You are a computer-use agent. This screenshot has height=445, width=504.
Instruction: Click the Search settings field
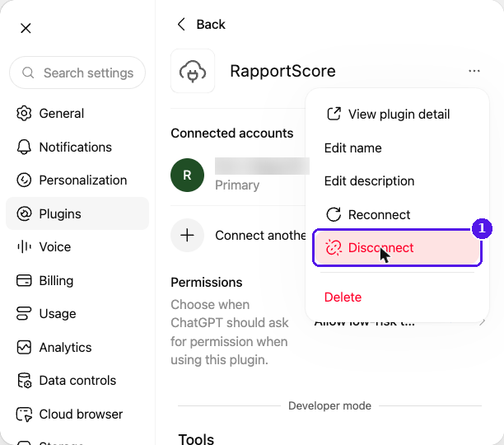click(77, 73)
